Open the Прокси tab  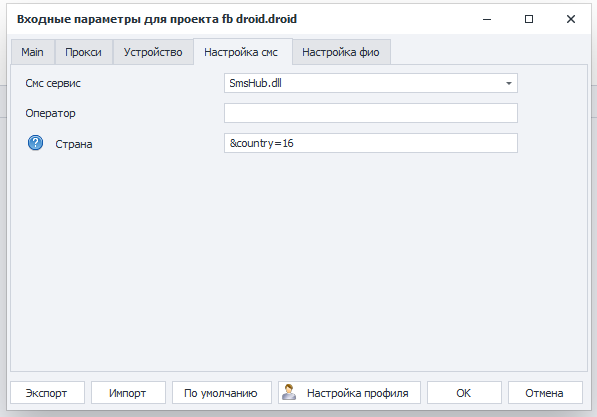coord(83,52)
